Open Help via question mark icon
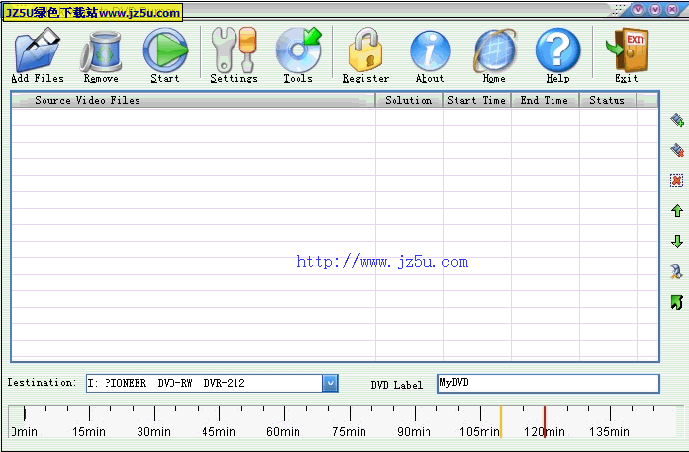 pyautogui.click(x=558, y=50)
